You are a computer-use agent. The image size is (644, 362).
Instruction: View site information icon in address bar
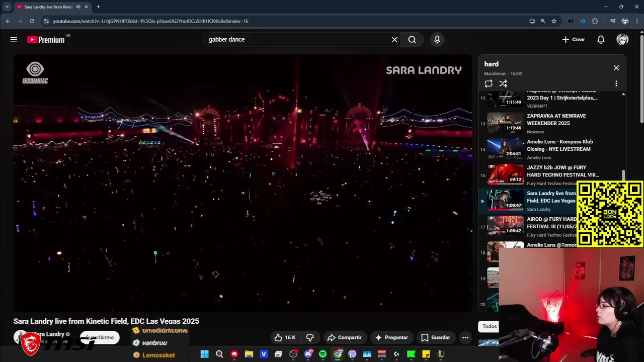click(x=46, y=21)
